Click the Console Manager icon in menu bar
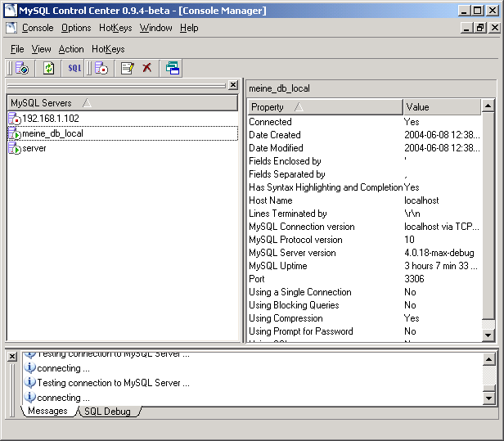Viewport: 504px width, 441px height. coord(11,28)
